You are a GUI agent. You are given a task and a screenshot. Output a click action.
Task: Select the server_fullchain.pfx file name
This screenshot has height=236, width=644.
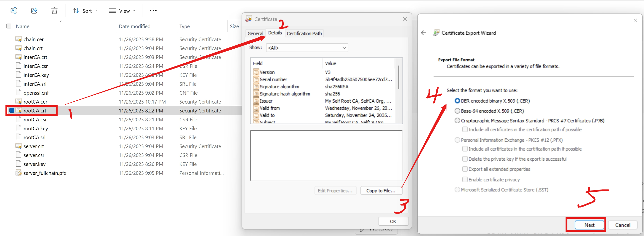45,173
